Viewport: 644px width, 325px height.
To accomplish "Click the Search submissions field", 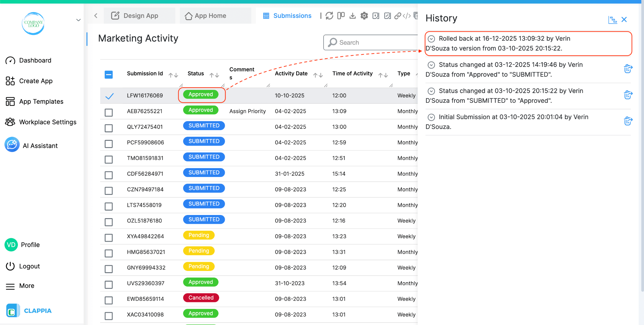I will (x=371, y=42).
